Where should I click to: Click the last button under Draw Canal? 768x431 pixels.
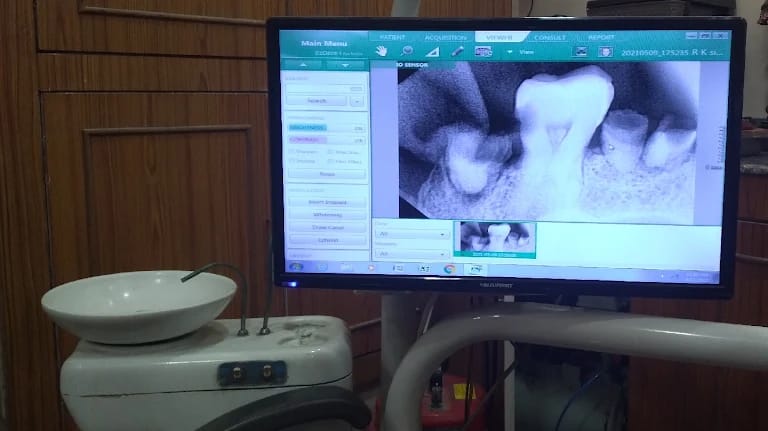point(328,240)
